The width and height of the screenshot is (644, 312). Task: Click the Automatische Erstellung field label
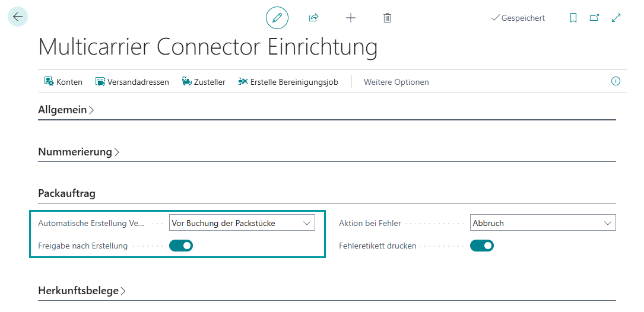(x=91, y=224)
